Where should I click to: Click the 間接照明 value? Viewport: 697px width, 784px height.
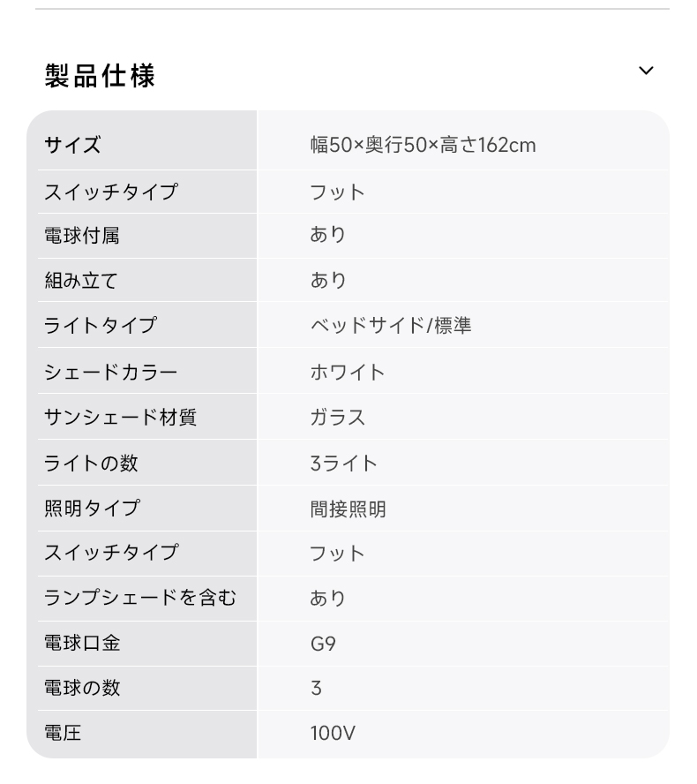pyautogui.click(x=348, y=509)
